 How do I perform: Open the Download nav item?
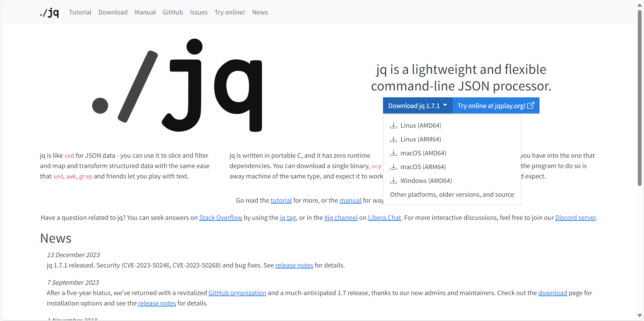tap(113, 12)
